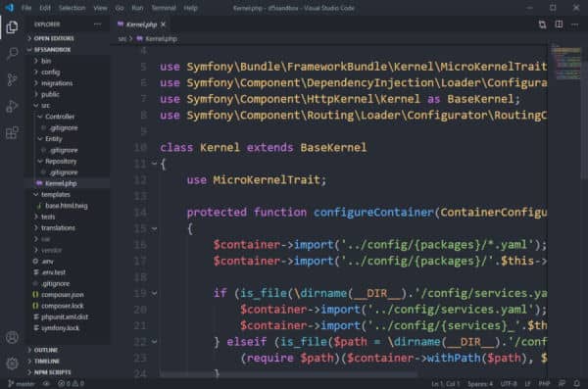Open symfony.lock file
The height and width of the screenshot is (389, 588).
(x=68, y=328)
